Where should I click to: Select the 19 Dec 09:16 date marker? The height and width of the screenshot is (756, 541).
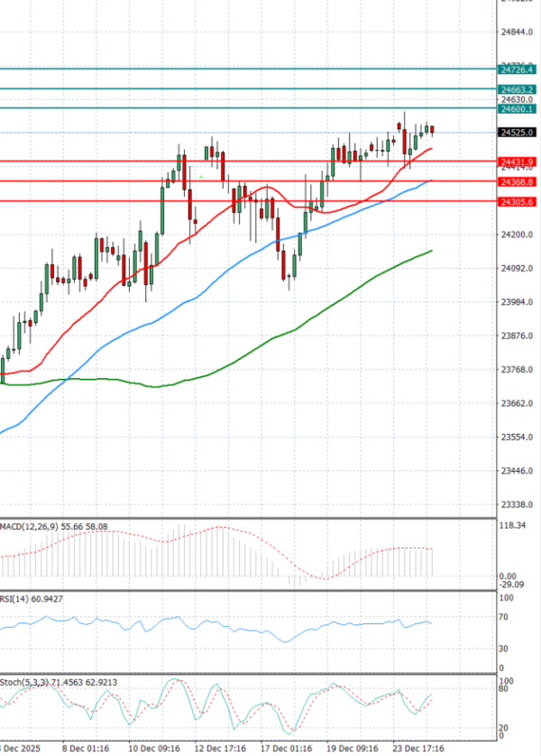353,749
